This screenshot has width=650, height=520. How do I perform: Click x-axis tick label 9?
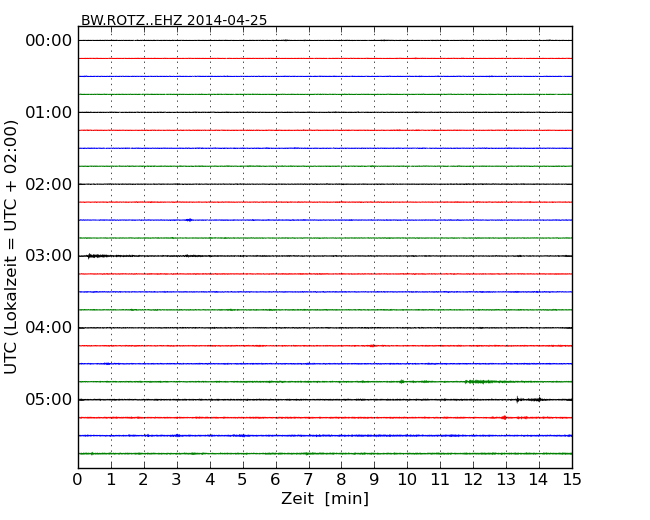point(374,480)
